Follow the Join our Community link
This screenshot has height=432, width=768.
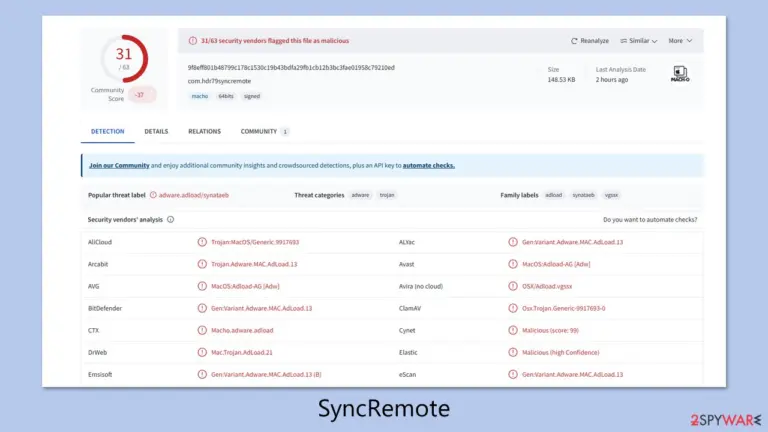pos(119,166)
